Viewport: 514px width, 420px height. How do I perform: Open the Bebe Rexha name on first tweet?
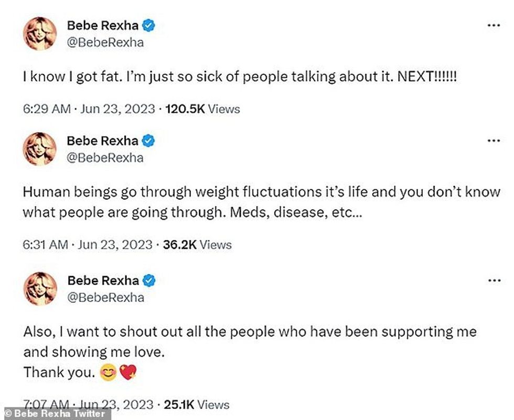103,26
